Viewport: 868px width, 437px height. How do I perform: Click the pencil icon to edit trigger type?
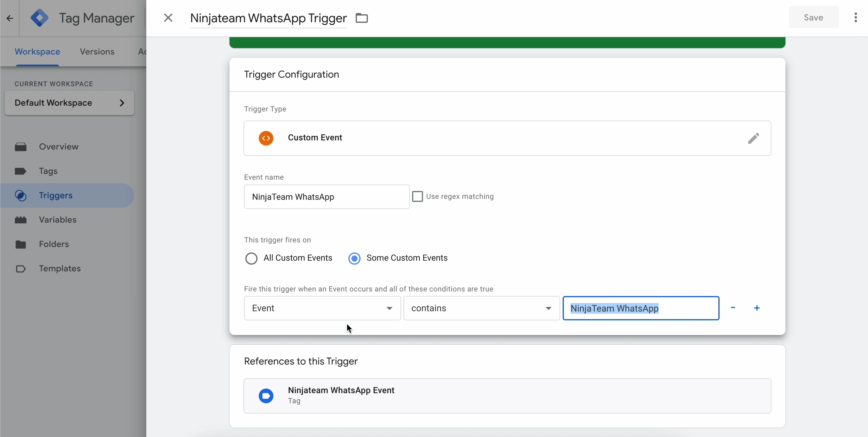click(754, 138)
